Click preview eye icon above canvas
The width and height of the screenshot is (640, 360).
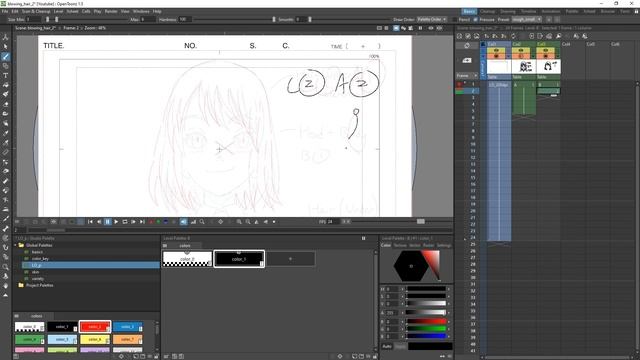(x=431, y=28)
